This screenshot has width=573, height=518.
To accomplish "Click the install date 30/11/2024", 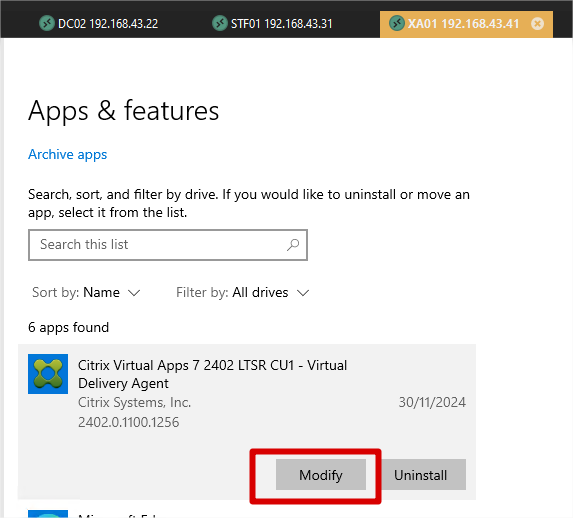I will [432, 402].
